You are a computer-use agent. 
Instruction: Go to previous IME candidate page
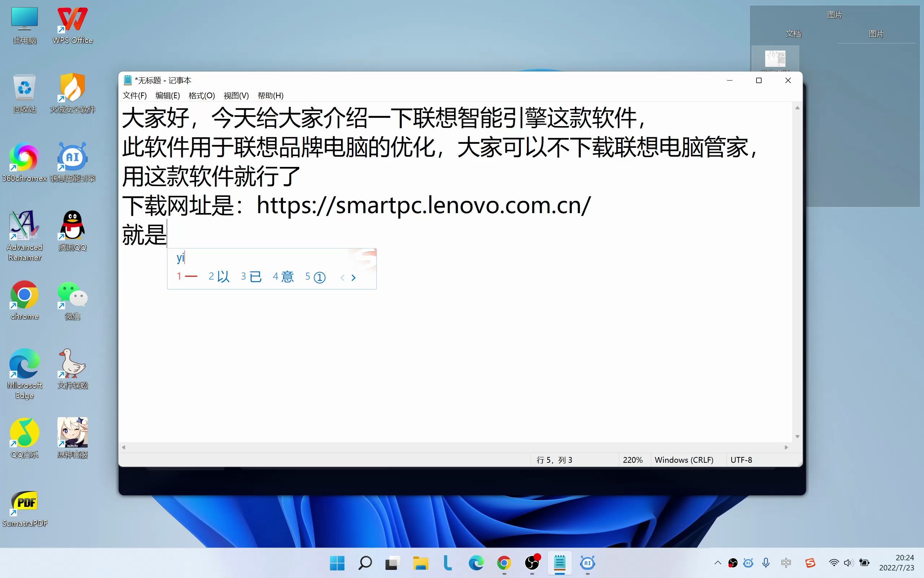343,278
